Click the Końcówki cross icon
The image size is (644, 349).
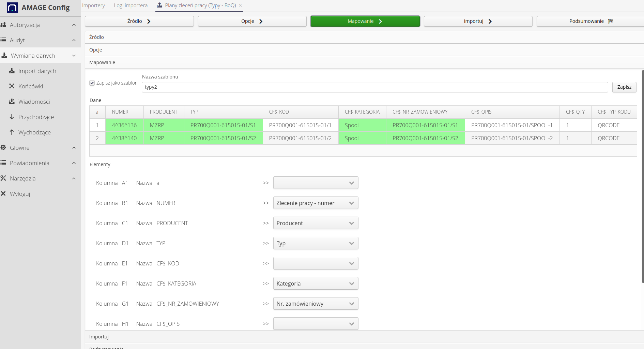[12, 86]
